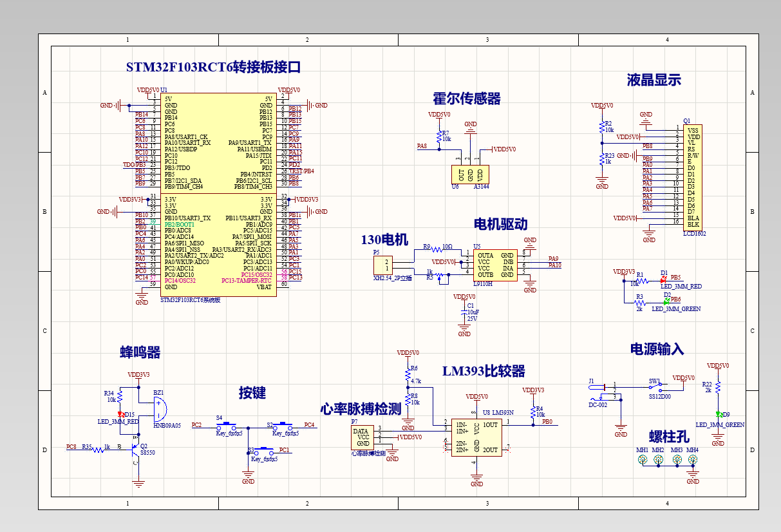Select the U1 STM32F103RCT6 board component

pyautogui.click(x=218, y=195)
